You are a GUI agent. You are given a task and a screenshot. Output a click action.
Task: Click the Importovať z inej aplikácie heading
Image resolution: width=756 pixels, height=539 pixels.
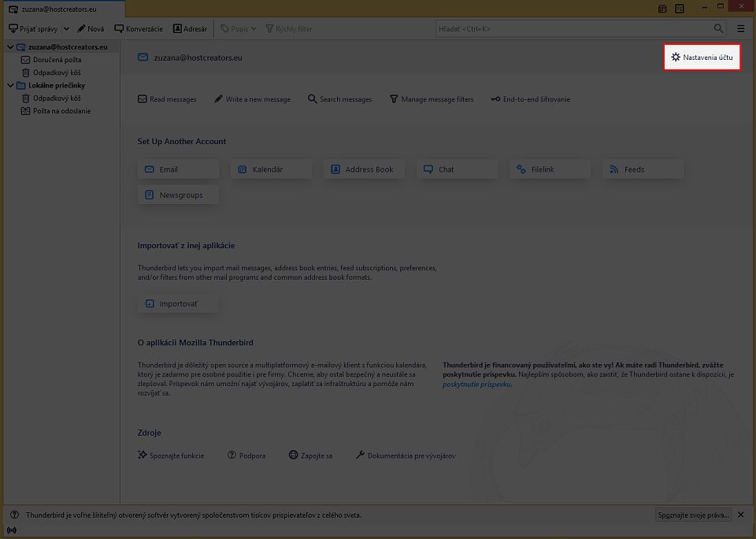(186, 246)
